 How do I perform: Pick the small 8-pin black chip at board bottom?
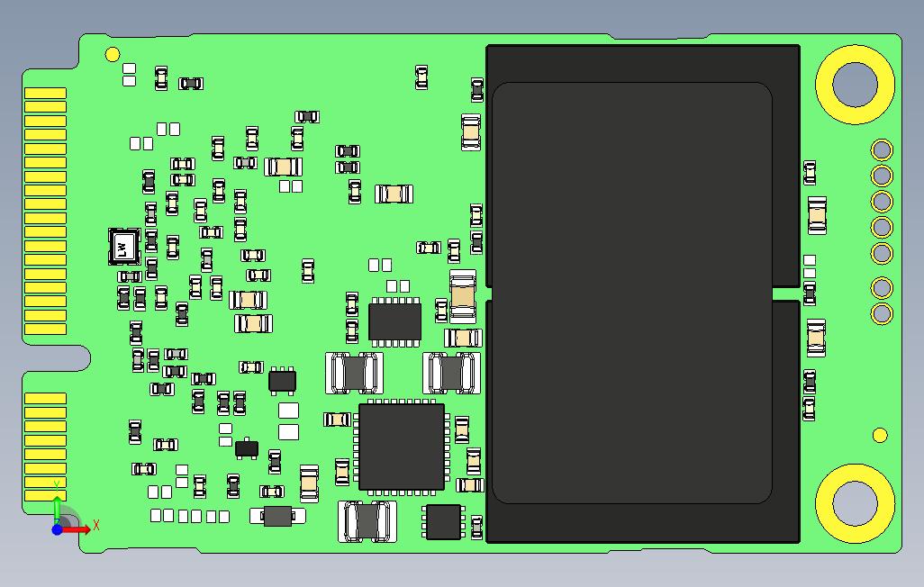pyautogui.click(x=443, y=521)
